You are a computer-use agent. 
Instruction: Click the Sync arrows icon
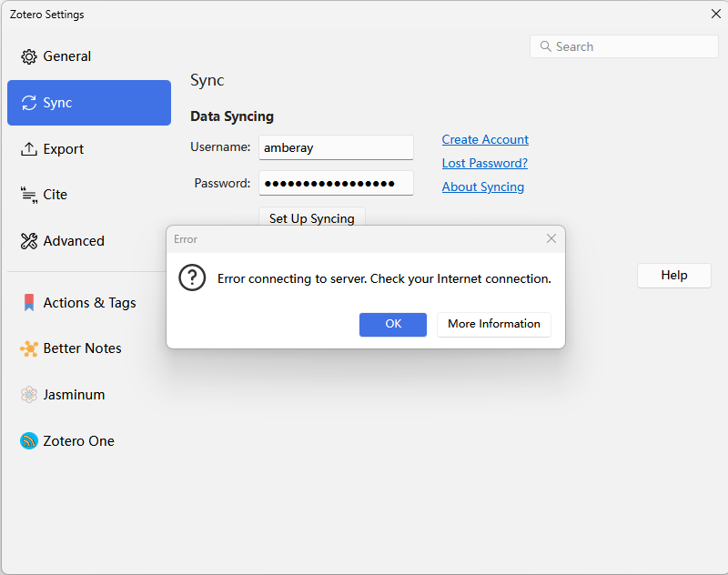coord(29,103)
